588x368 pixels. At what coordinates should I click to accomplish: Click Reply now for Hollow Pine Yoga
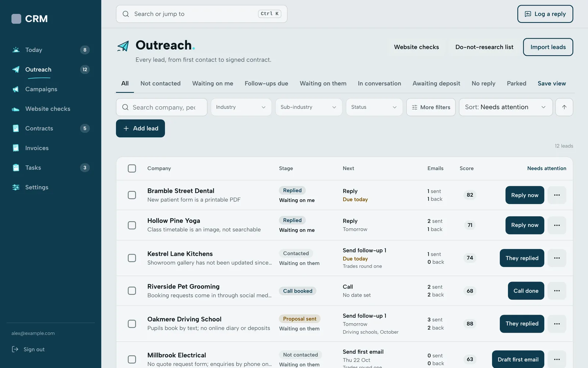525,225
